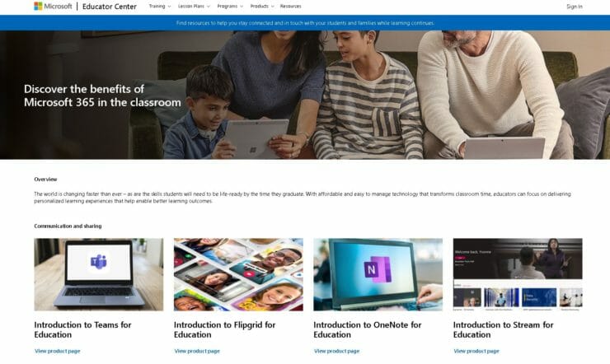This screenshot has height=364, width=610.
Task: Click Sign in at top right
Action: 575,7
